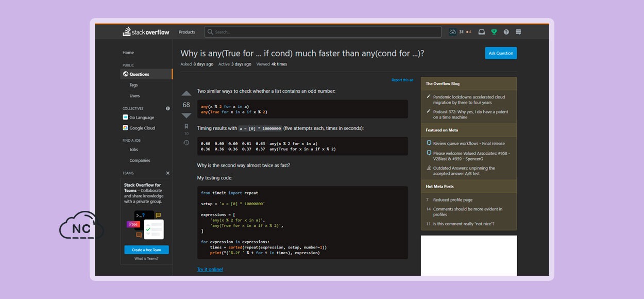
Task: Click the Create a free Team button
Action: [146, 250]
